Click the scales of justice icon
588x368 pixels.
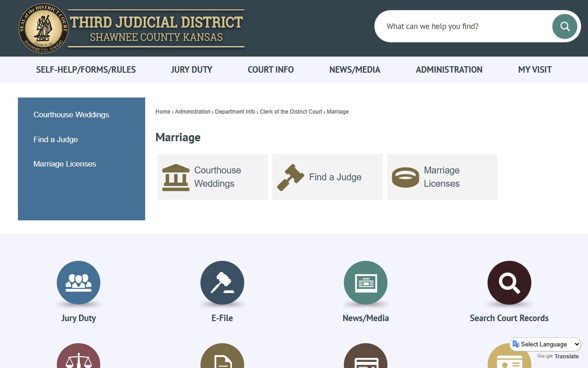[x=79, y=356]
